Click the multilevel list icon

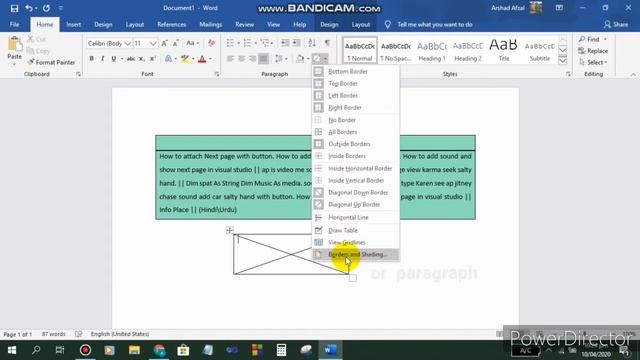coord(265,43)
